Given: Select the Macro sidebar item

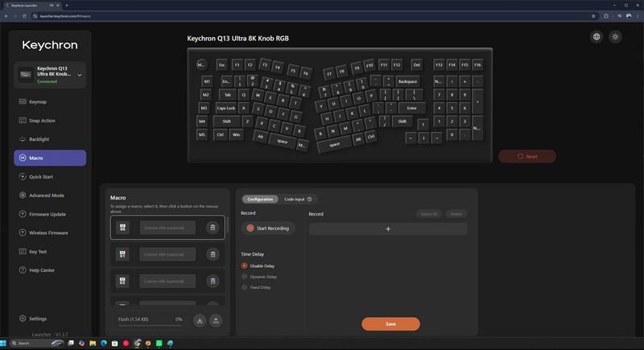Looking at the screenshot, I should [x=50, y=158].
